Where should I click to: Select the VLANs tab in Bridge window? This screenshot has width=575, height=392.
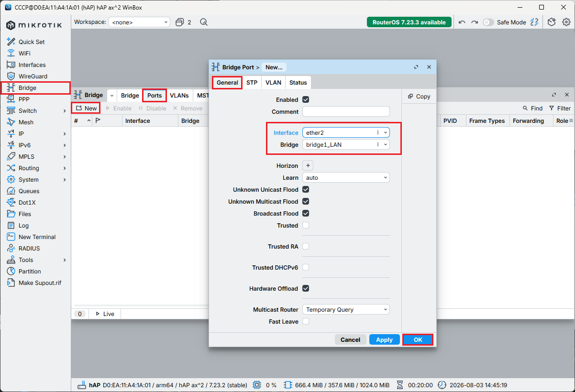click(x=179, y=95)
